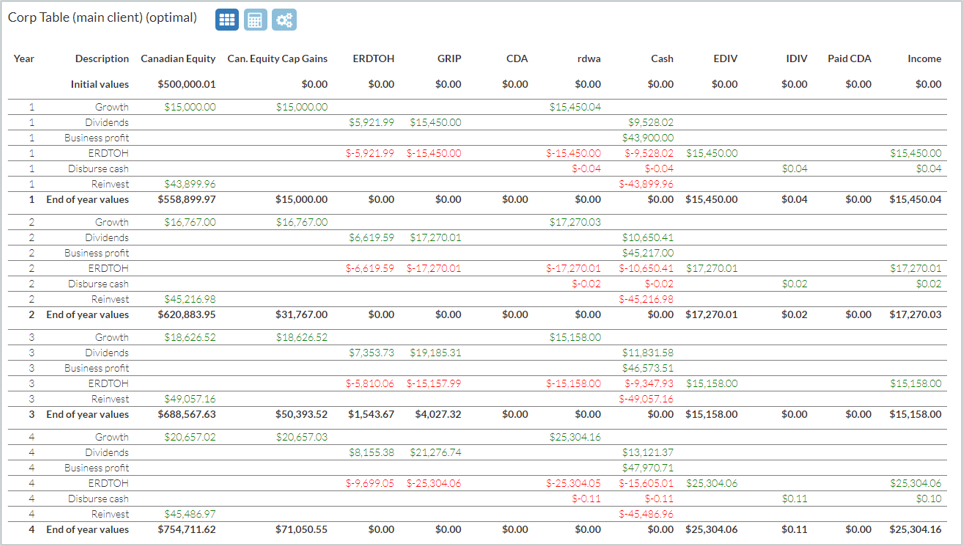Click year 1 business profit $43,900.00
Viewport: 963px width, 546px height.
[x=648, y=138]
